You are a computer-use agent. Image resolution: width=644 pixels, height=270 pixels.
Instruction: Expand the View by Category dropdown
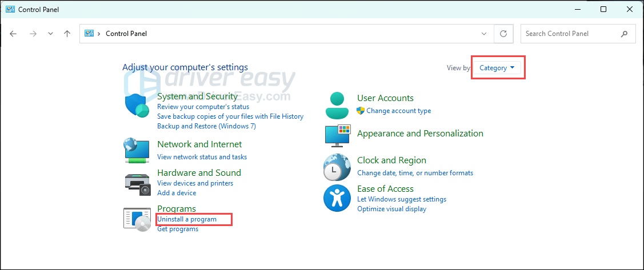(x=497, y=68)
